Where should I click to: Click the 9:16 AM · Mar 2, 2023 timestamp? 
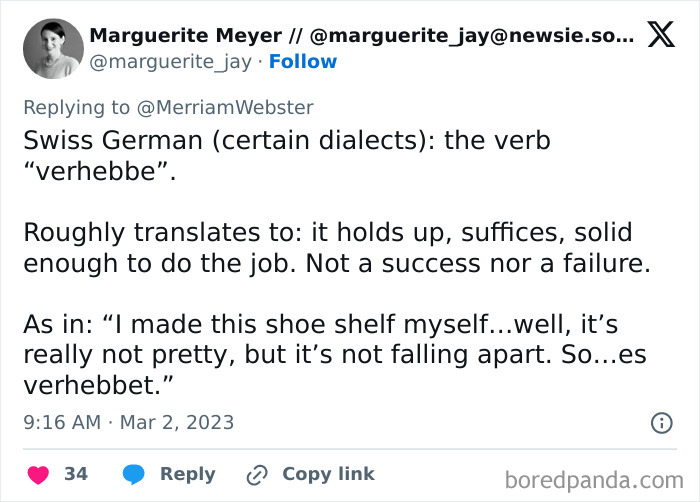click(129, 422)
